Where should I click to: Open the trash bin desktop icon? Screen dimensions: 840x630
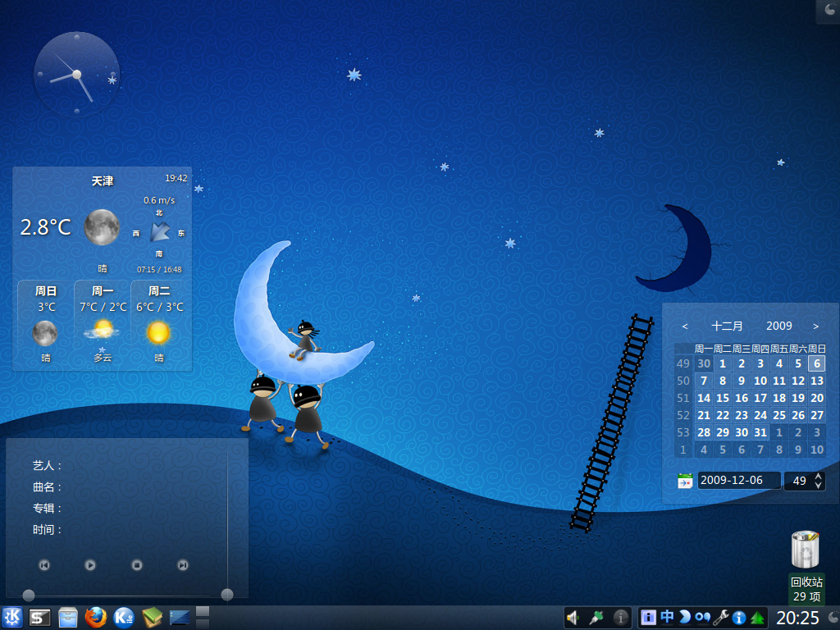(x=806, y=549)
